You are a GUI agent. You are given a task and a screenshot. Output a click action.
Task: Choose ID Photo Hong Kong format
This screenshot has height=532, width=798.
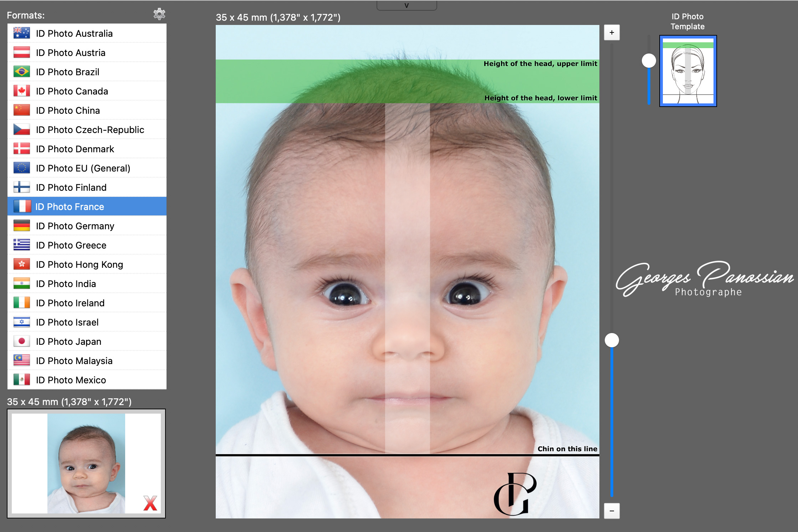(x=87, y=264)
